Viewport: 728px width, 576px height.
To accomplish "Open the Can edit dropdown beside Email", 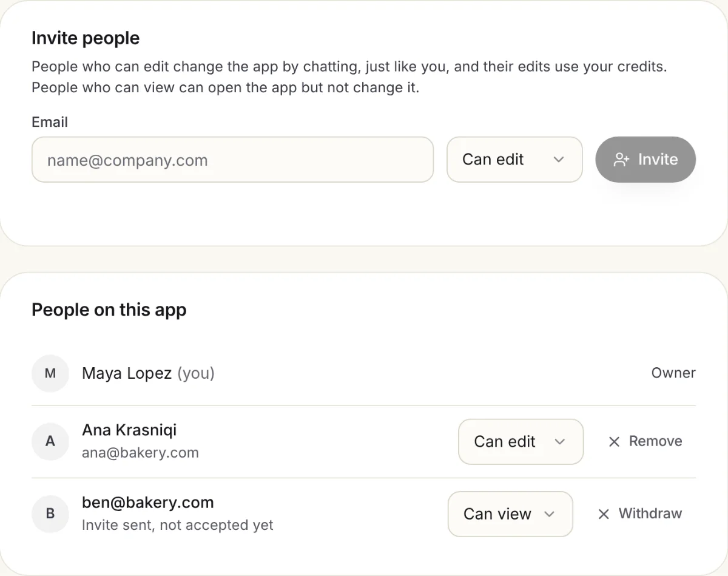I will (514, 160).
